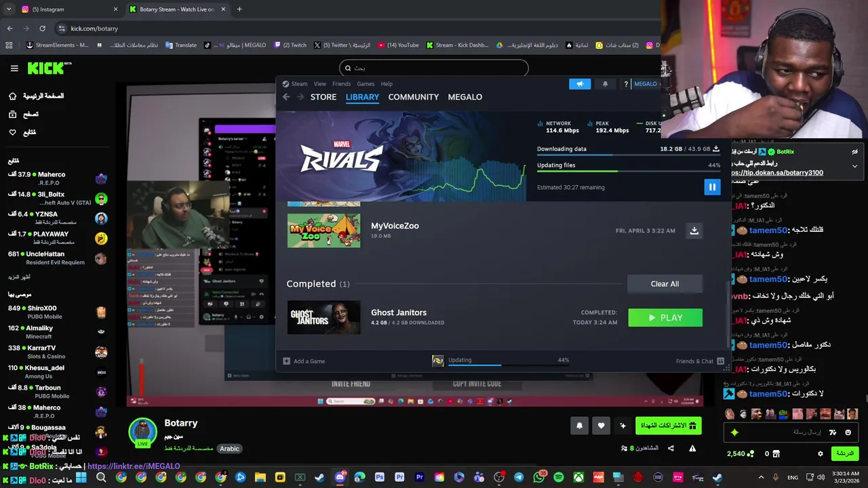Screen dimensions: 868x488
Task: Open the Ghost Janitors thumbnail
Action: 324,317
